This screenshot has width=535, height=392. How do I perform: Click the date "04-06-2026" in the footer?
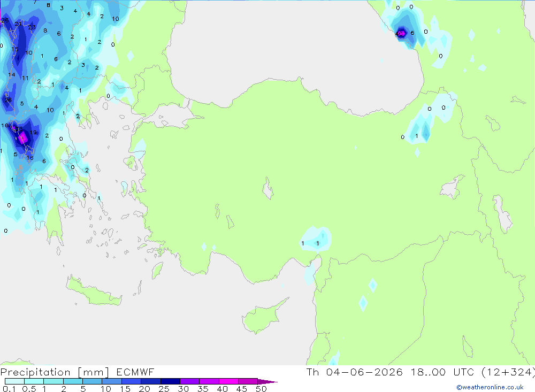[364, 372]
